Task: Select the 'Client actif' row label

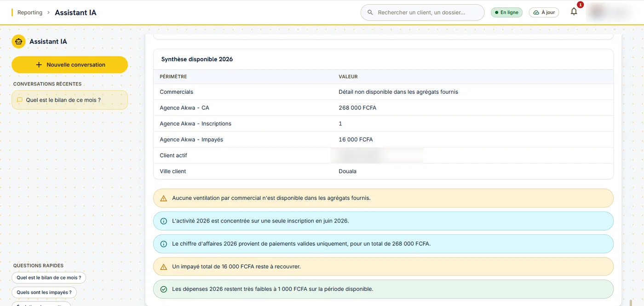Action: click(x=173, y=155)
